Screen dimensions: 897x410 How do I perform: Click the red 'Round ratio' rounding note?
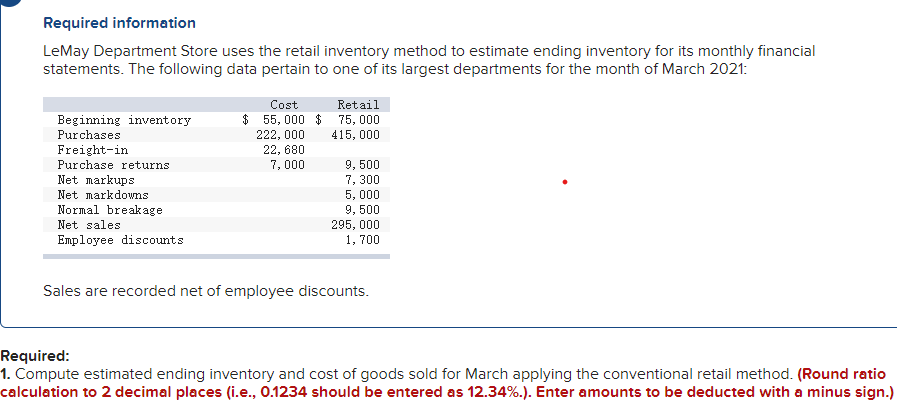pos(447,384)
